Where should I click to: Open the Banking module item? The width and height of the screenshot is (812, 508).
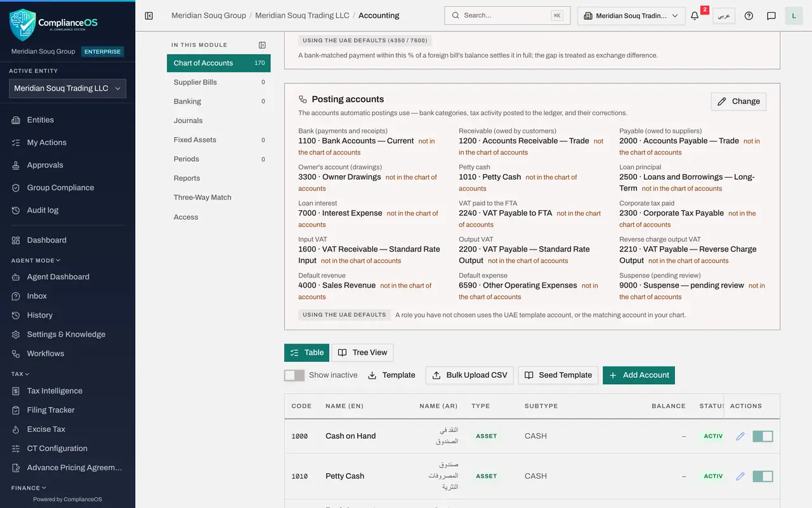click(x=219, y=102)
